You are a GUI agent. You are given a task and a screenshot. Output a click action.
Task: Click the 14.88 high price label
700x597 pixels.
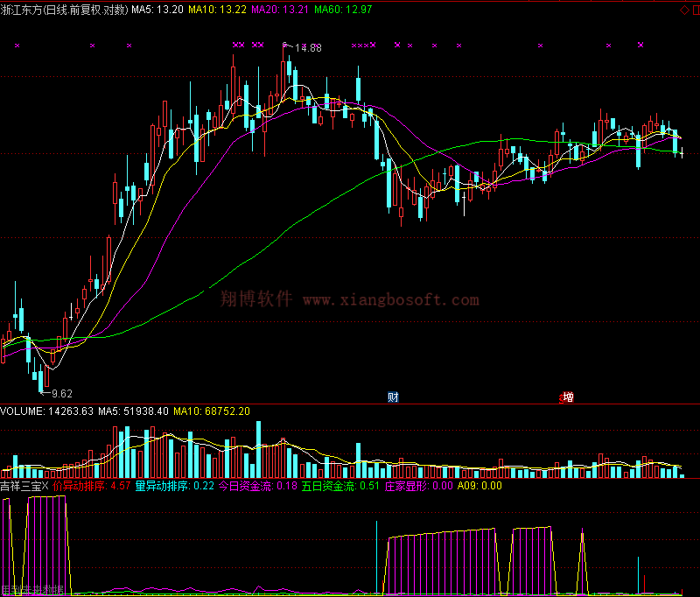pos(308,48)
